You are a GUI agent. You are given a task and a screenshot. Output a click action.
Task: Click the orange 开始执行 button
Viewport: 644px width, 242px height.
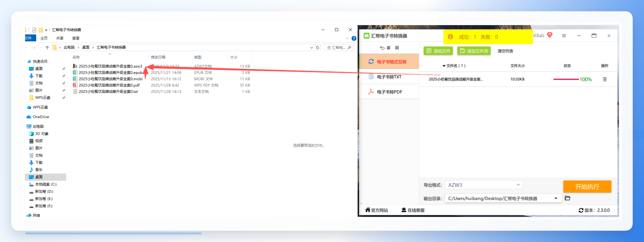[587, 186]
